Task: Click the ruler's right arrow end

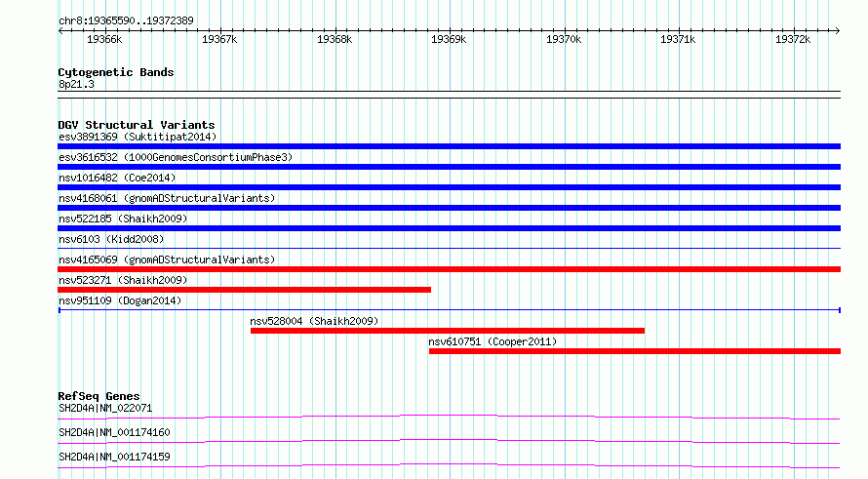Action: tap(838, 31)
